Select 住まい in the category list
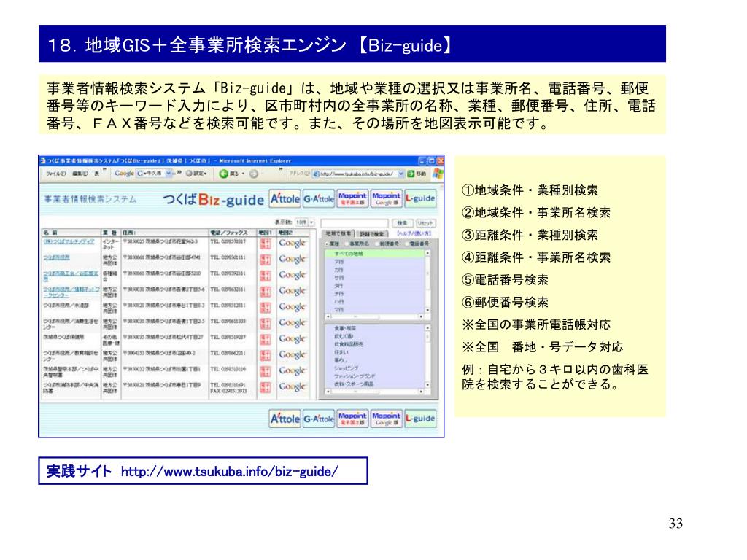Screen dimensions: 747x560 341,352
